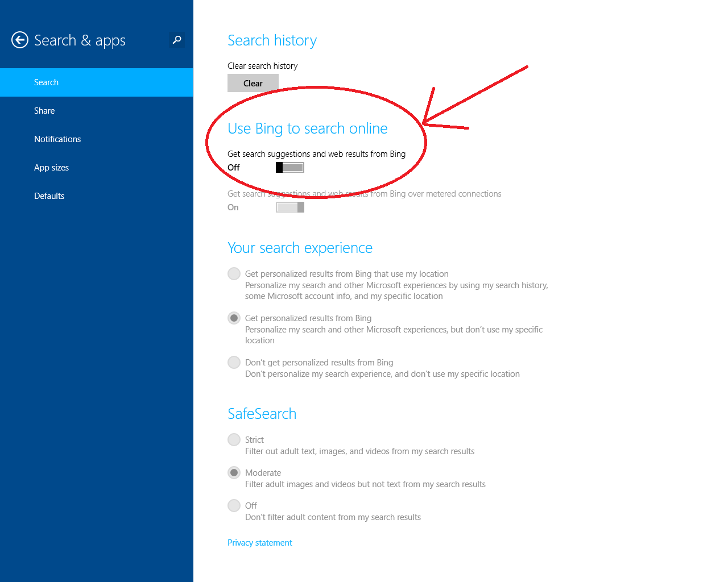Click the Clear search history label
The image size is (728, 582).
click(x=262, y=66)
